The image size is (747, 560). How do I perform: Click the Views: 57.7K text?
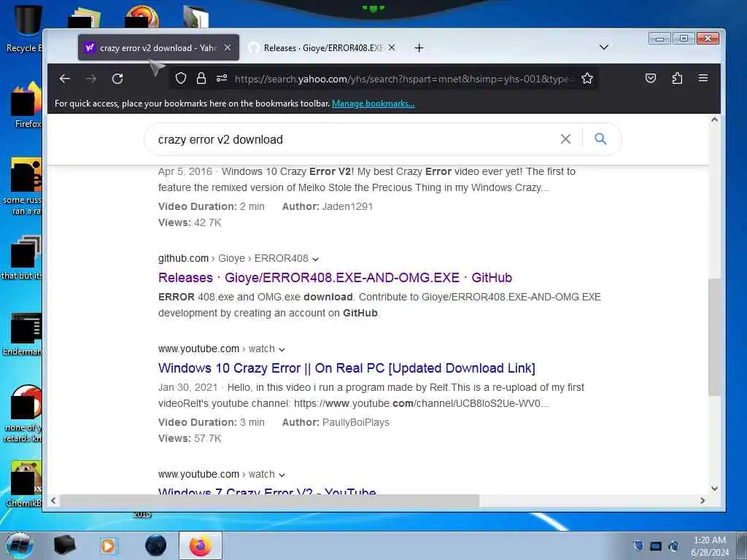[190, 438]
